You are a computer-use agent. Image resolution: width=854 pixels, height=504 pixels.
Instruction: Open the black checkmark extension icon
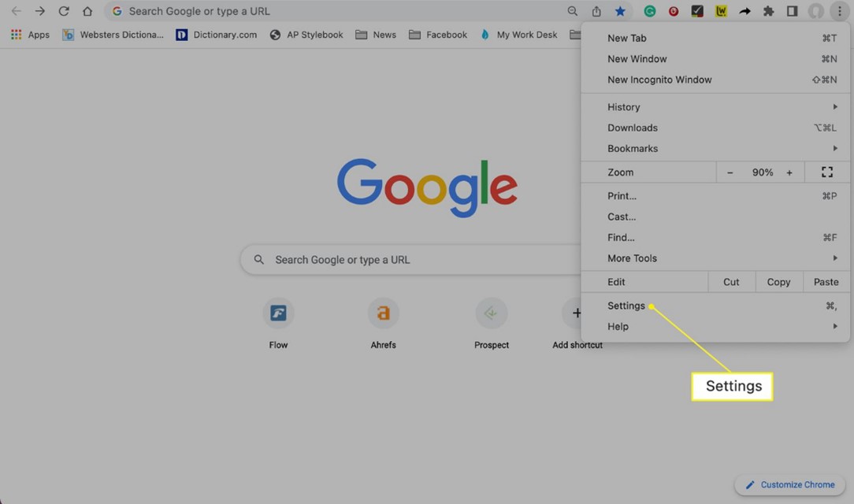697,11
